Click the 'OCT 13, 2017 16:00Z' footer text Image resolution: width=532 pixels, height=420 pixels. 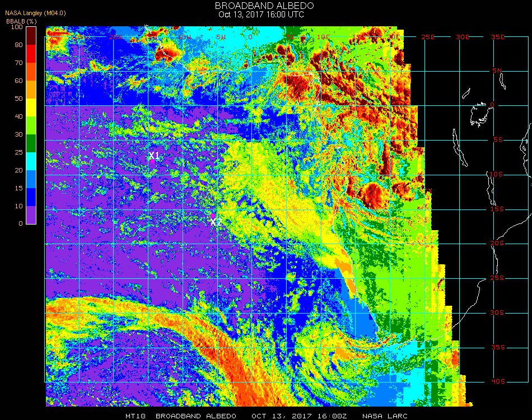pyautogui.click(x=299, y=416)
